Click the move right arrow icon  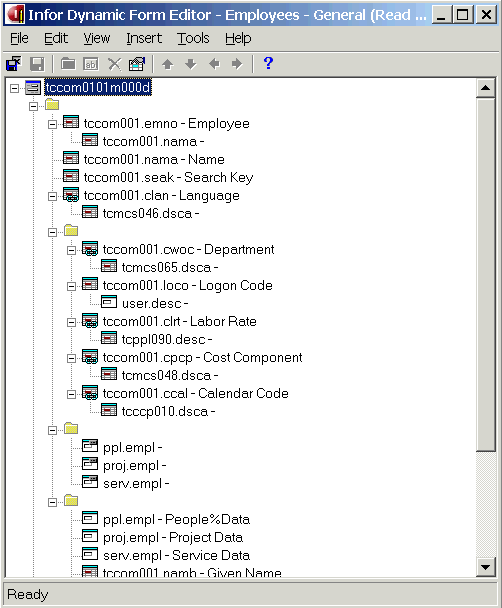pyautogui.click(x=237, y=64)
